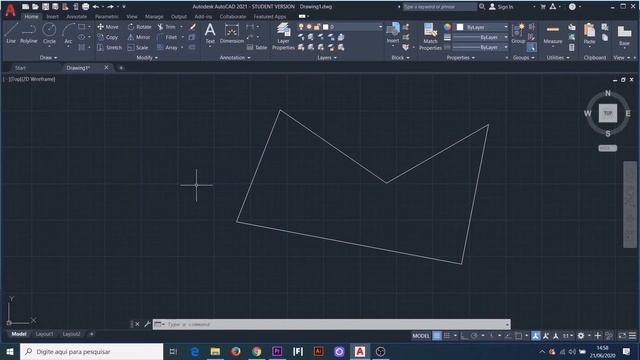The height and width of the screenshot is (360, 640).
Task: Activate the Copy command
Action: 108,37
